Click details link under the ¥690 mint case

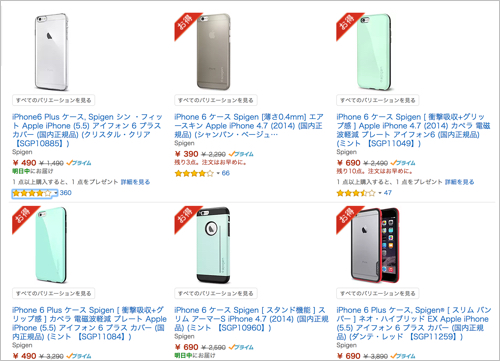(x=460, y=182)
